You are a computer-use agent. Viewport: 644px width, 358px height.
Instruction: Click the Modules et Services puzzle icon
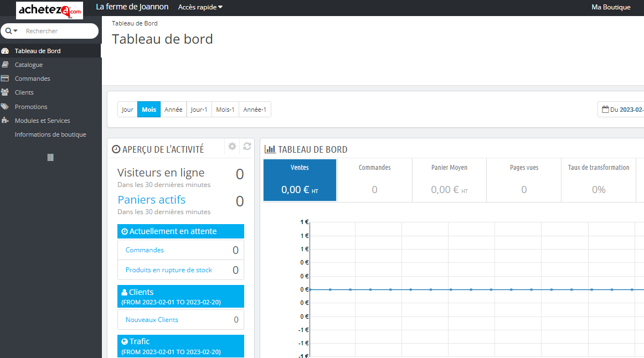5,121
